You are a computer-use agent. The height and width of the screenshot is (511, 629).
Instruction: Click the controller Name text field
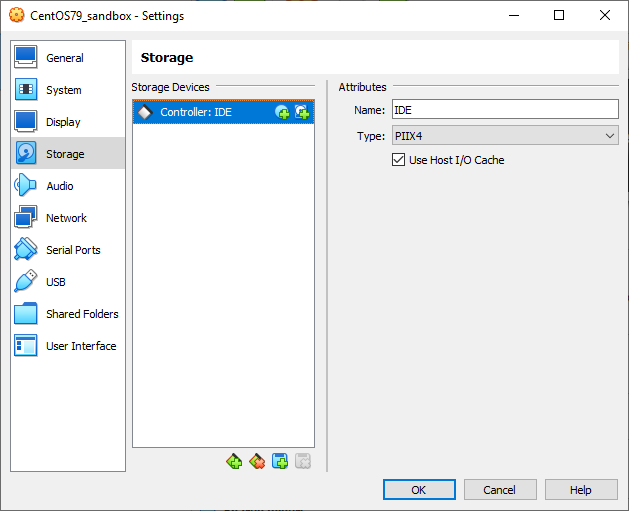click(x=504, y=110)
